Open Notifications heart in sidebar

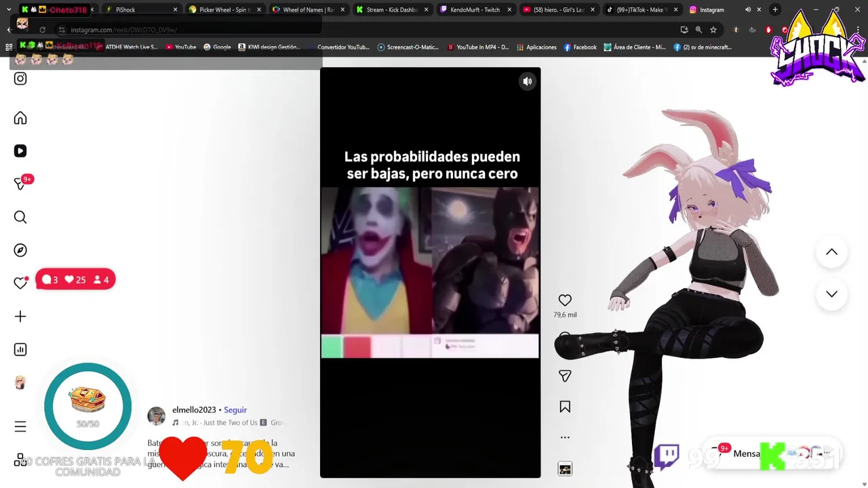[x=20, y=283]
